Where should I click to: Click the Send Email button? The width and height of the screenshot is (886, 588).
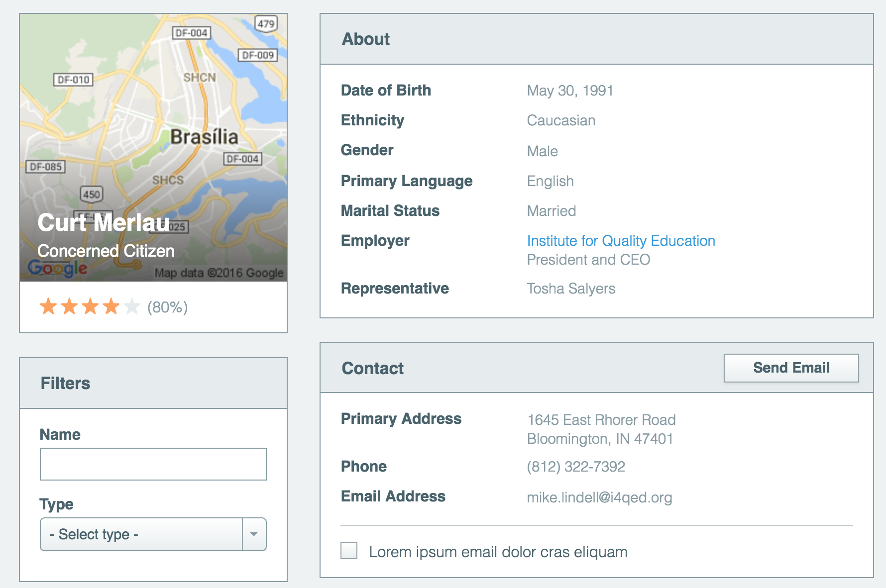pos(791,368)
